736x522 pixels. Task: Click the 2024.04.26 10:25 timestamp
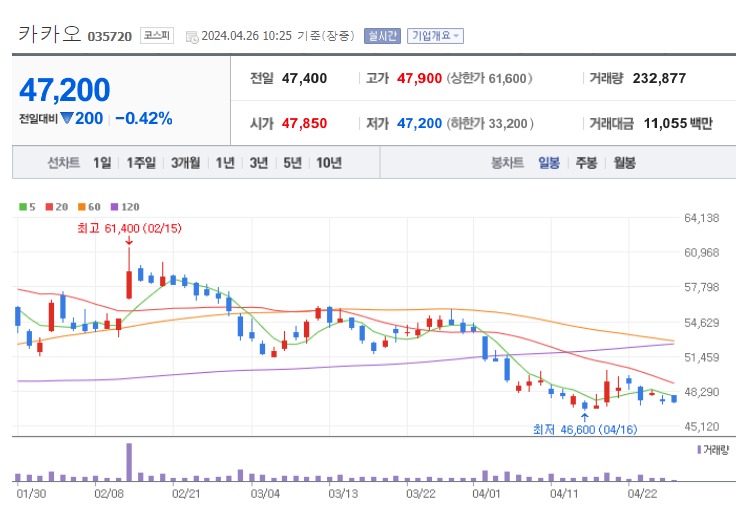point(246,36)
